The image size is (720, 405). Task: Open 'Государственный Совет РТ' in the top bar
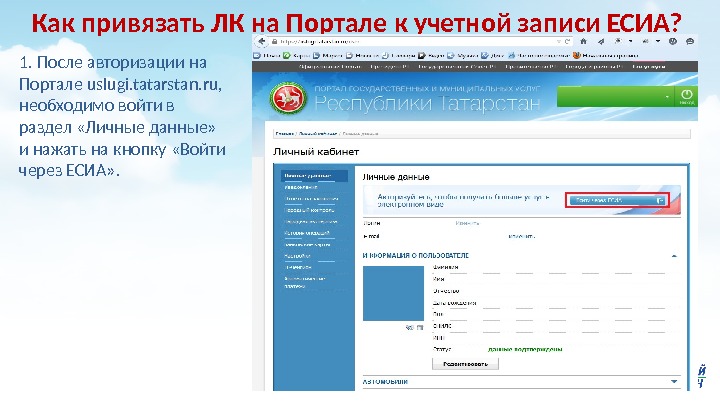pyautogui.click(x=456, y=67)
